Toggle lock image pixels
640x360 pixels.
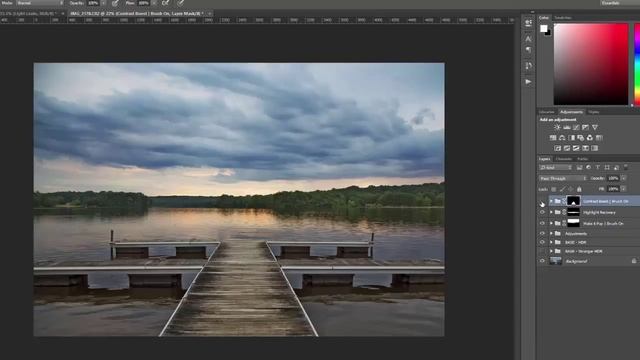pyautogui.click(x=562, y=189)
